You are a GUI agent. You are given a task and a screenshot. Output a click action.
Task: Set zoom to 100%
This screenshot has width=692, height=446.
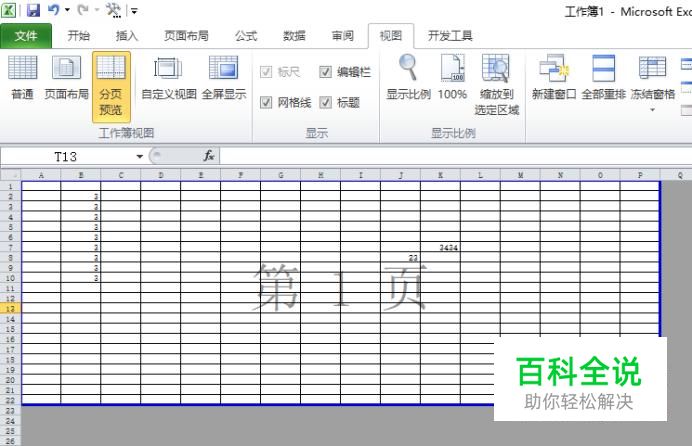452,78
